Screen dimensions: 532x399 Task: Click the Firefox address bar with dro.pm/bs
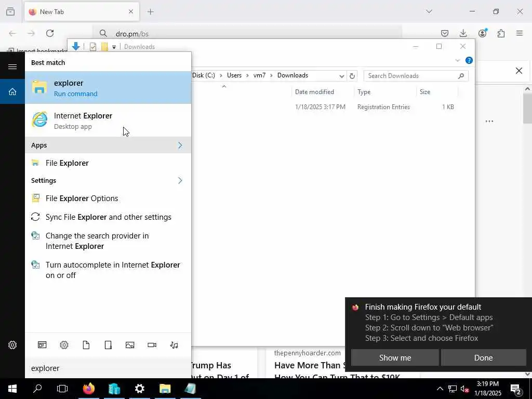click(x=248, y=34)
